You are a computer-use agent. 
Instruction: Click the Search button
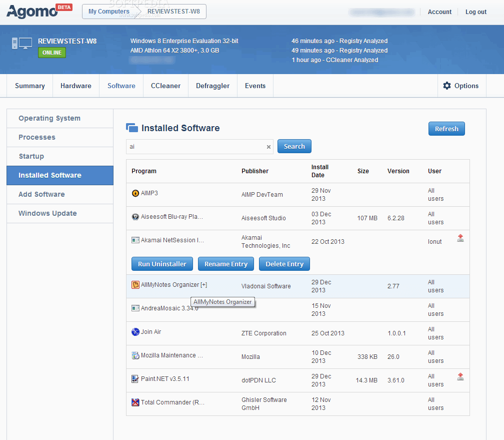point(294,147)
